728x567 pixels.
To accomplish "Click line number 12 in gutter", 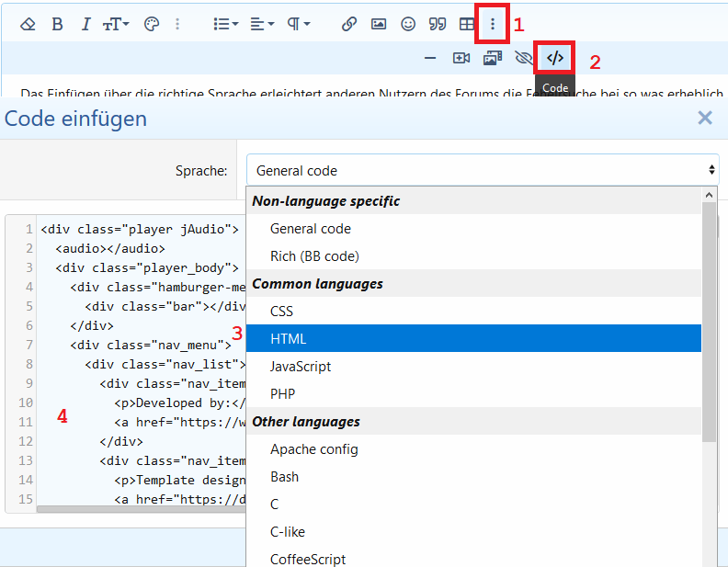I will 26,441.
